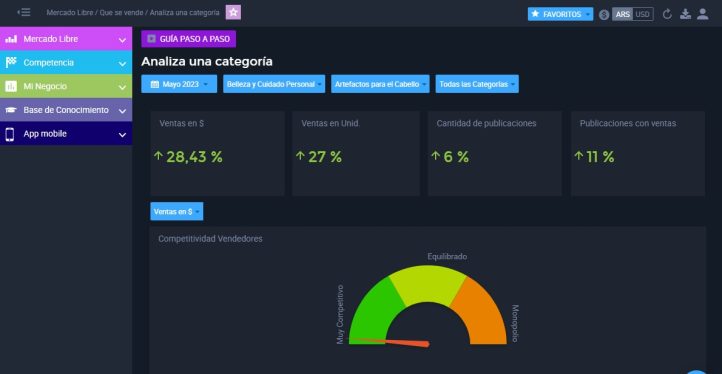722x374 pixels.
Task: Click the GUÍA PASO A PASO button
Action: tap(188, 39)
